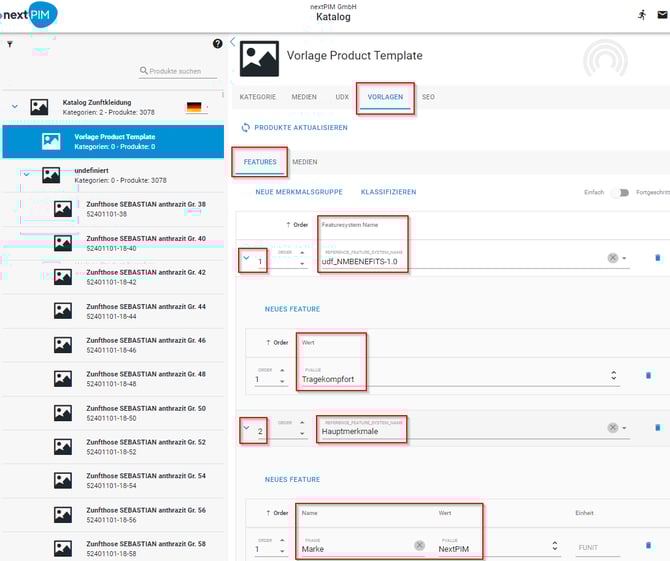Collapse sidebar with the left chevron
The width and height of the screenshot is (670, 561).
click(232, 42)
